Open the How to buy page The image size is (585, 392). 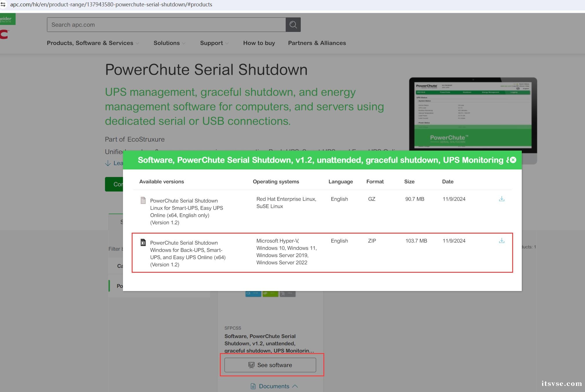tap(259, 43)
